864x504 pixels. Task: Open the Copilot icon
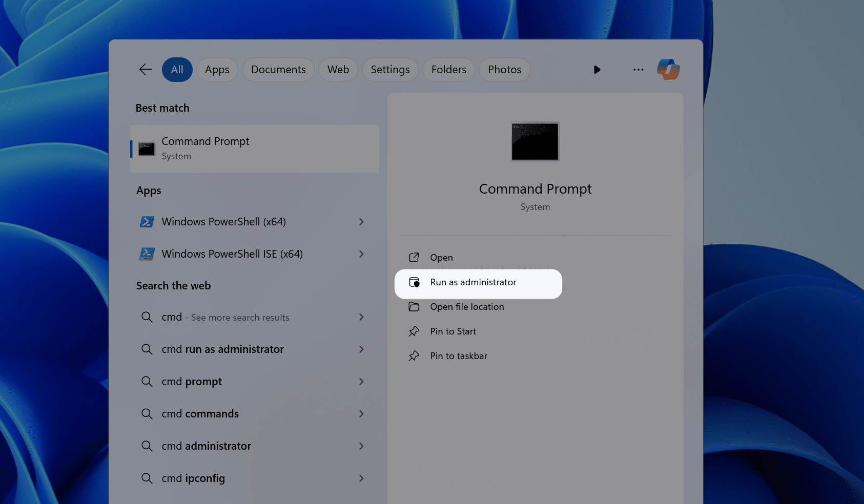(668, 70)
